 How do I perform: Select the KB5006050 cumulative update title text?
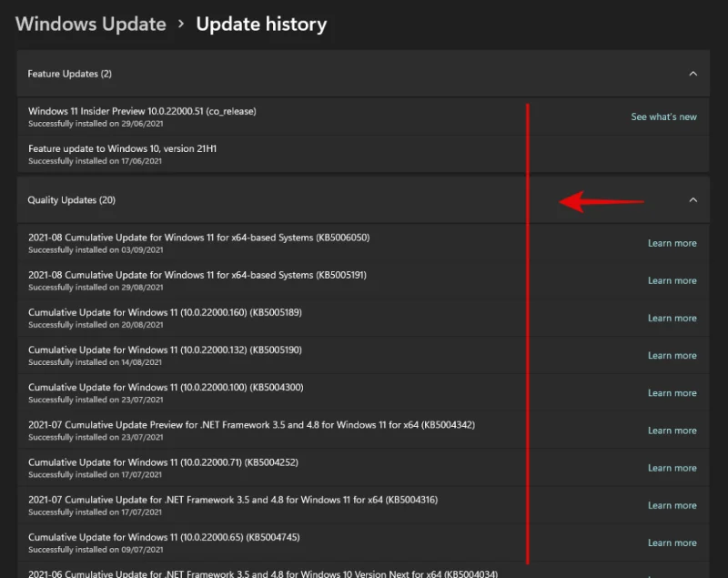[198, 238]
